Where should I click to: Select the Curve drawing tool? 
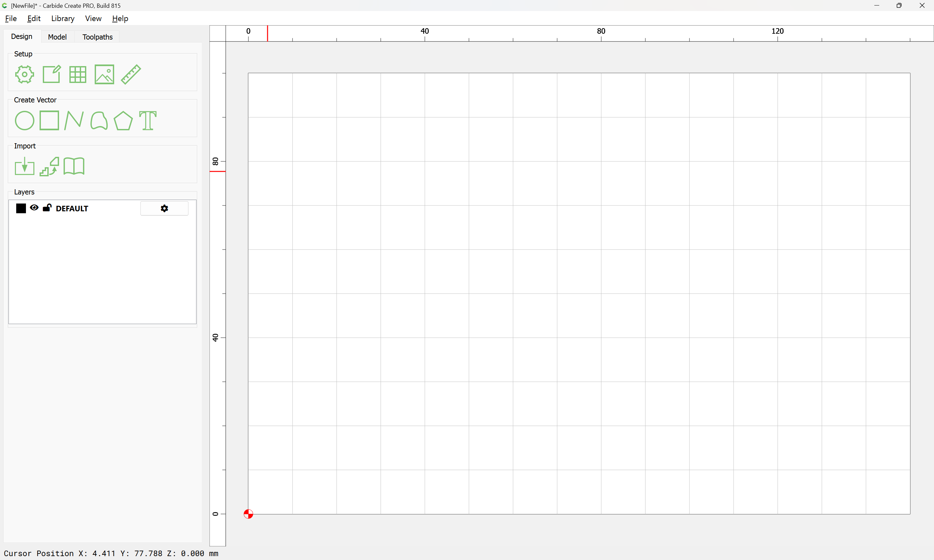pos(99,120)
